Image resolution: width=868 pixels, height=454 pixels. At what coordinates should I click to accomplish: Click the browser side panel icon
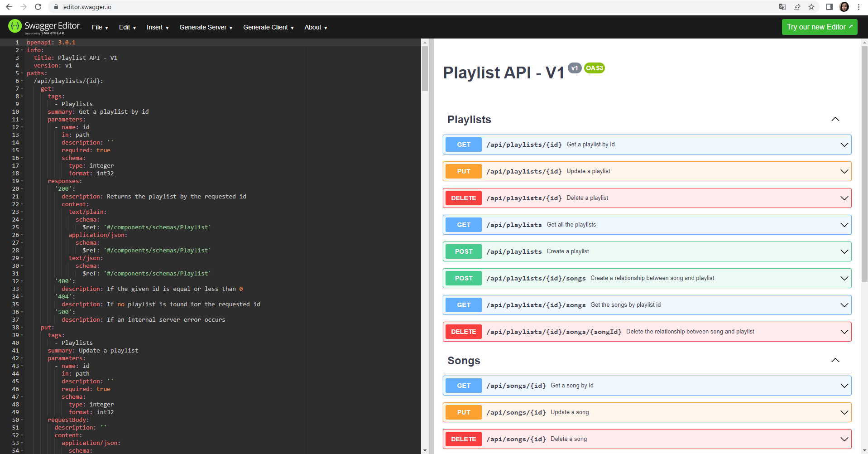829,7
